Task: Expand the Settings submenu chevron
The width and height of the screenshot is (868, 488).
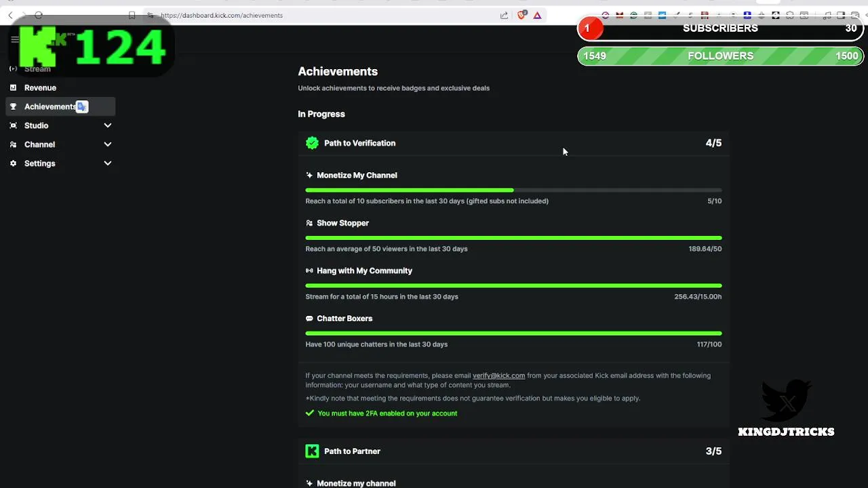Action: [x=107, y=163]
